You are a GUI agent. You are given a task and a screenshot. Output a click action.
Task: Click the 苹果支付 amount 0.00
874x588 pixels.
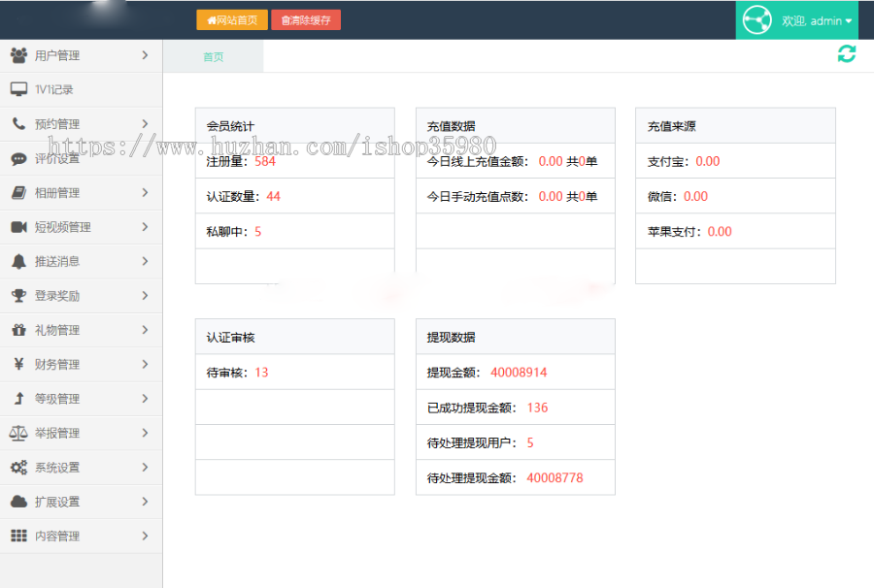pyautogui.click(x=720, y=232)
